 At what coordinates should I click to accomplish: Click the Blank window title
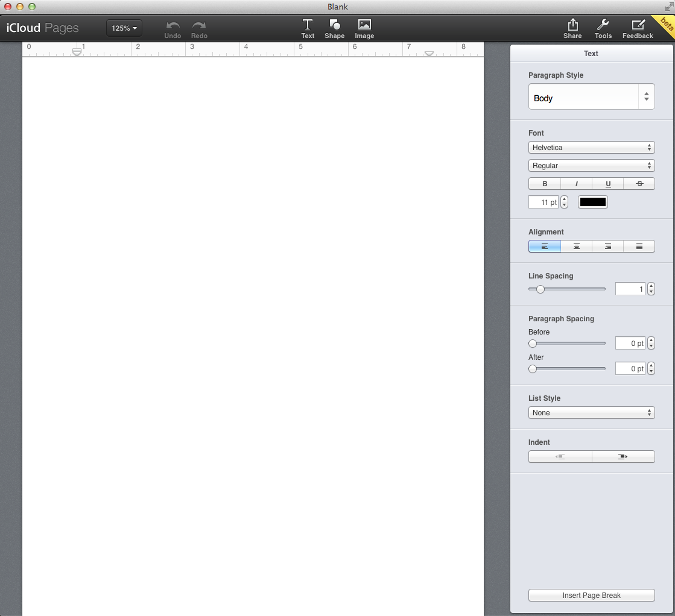click(338, 7)
